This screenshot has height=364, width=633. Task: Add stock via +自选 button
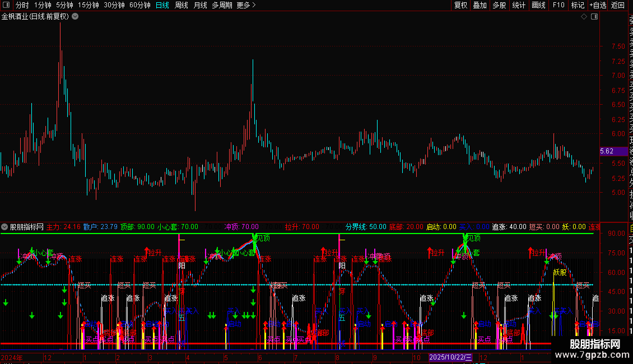(x=598, y=5)
